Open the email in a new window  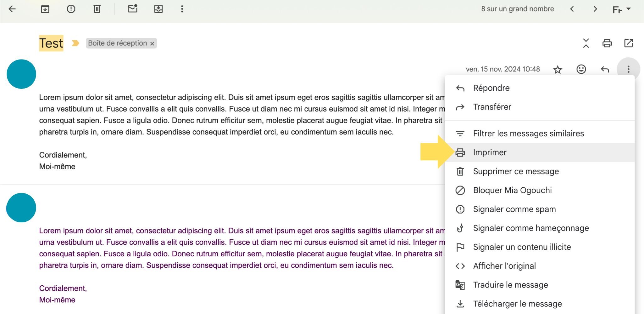pyautogui.click(x=628, y=43)
